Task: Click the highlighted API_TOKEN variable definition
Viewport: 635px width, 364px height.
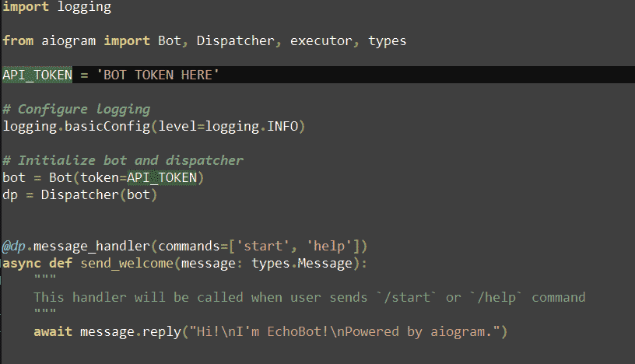Action: click(37, 75)
